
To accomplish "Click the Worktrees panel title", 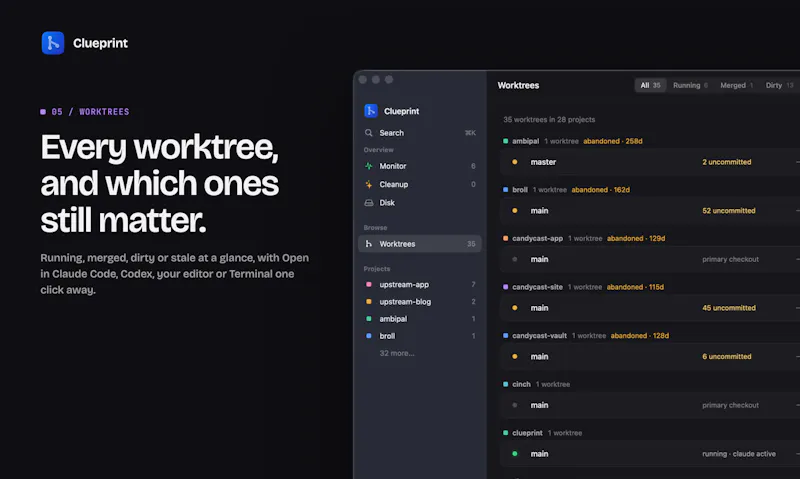I will 518,85.
